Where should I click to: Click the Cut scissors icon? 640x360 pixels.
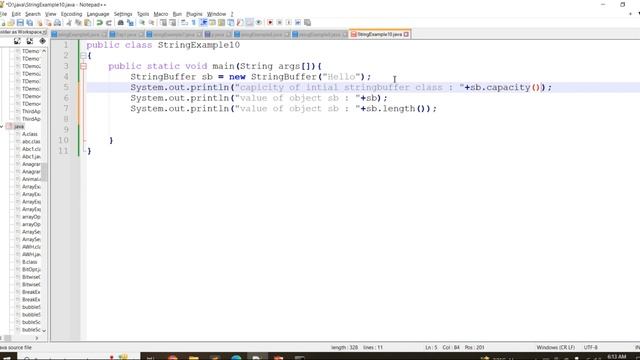coord(69,23)
